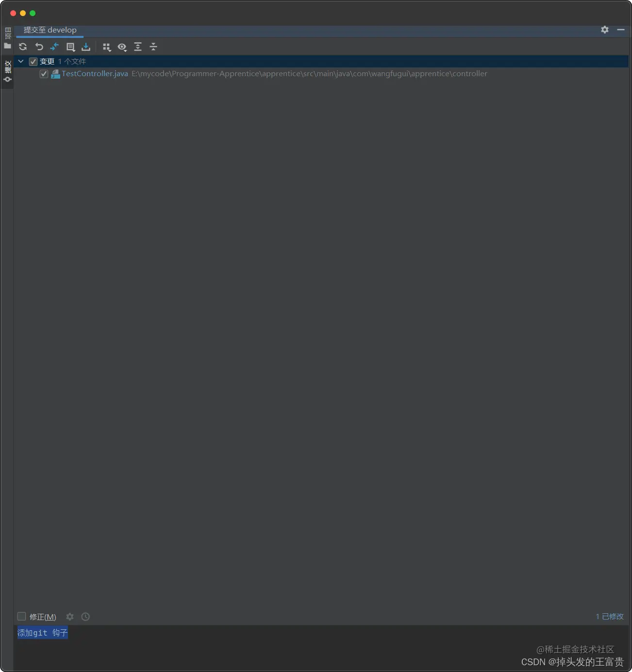632x672 pixels.
Task: Collapse all nodes in changes tree
Action: [x=153, y=47]
